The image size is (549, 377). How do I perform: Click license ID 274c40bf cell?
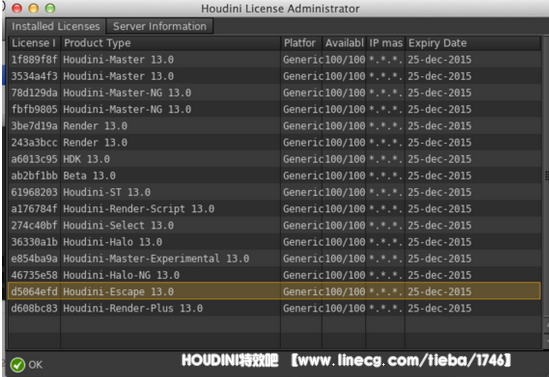click(x=34, y=225)
